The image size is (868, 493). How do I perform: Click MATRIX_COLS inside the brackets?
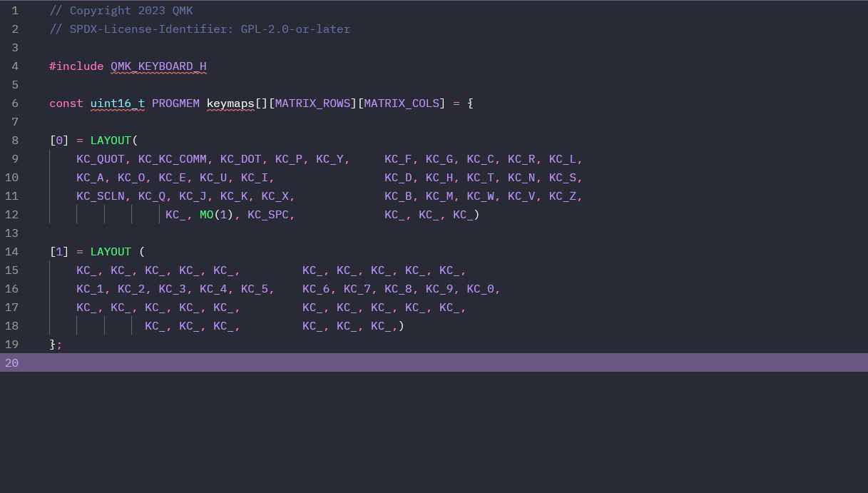pyautogui.click(x=402, y=103)
